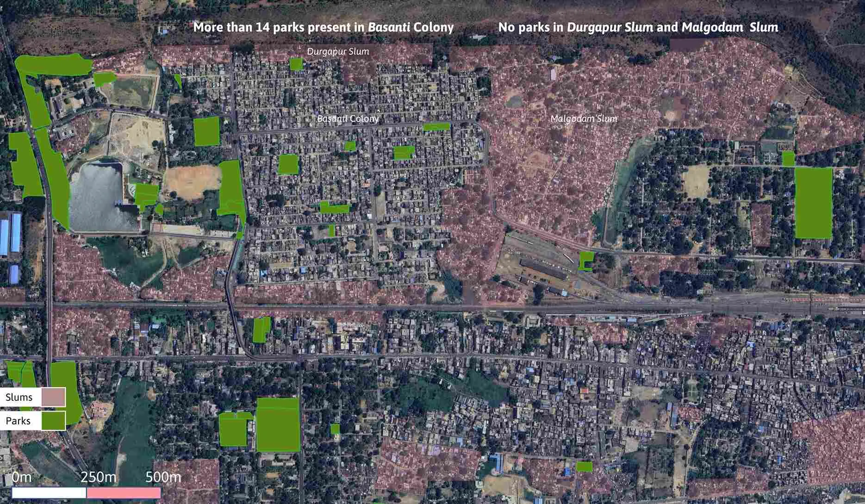Select small park below Durgapur Slum label
This screenshot has width=865, height=504.
point(296,64)
